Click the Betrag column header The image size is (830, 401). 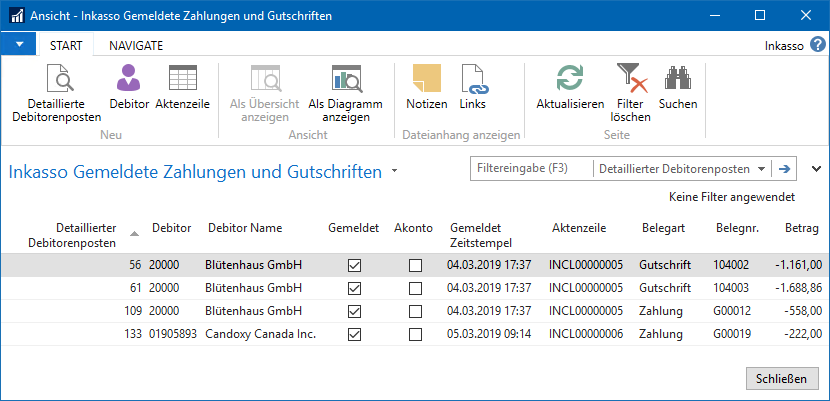[802, 229]
